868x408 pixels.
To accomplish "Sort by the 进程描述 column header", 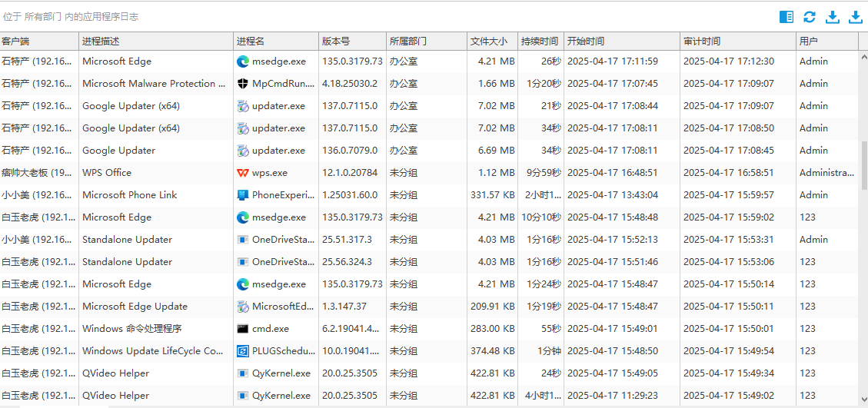I will click(156, 41).
